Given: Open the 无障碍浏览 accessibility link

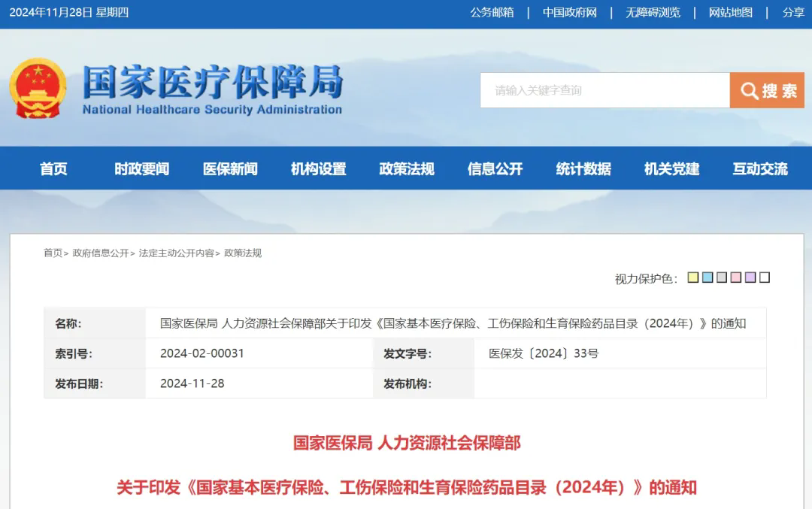Looking at the screenshot, I should [653, 13].
